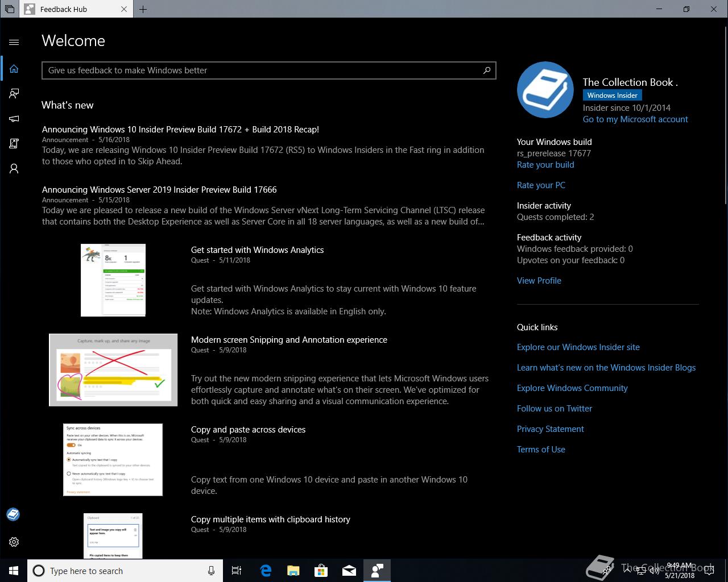728x582 pixels.
Task: Click clipboard history quest thumbnail
Action: pos(113,536)
